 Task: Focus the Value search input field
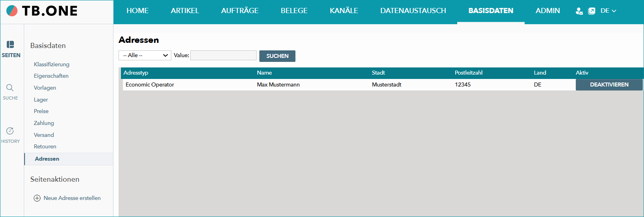pyautogui.click(x=223, y=55)
